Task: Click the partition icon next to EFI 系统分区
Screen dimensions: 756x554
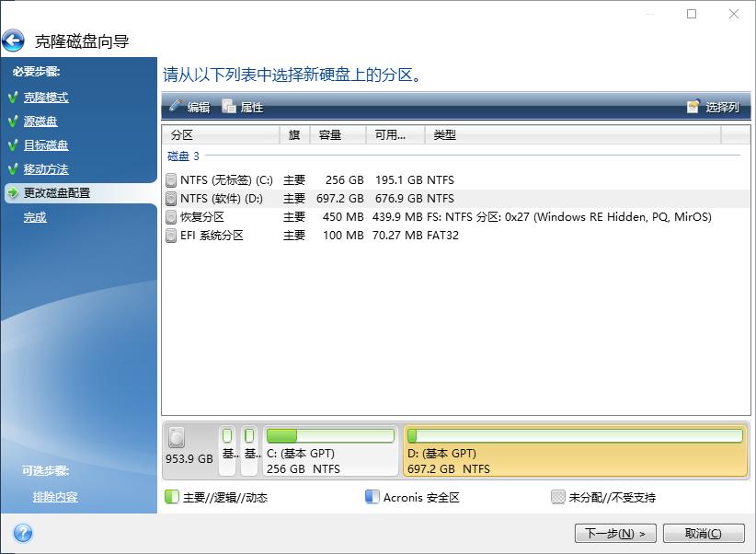Action: point(171,236)
